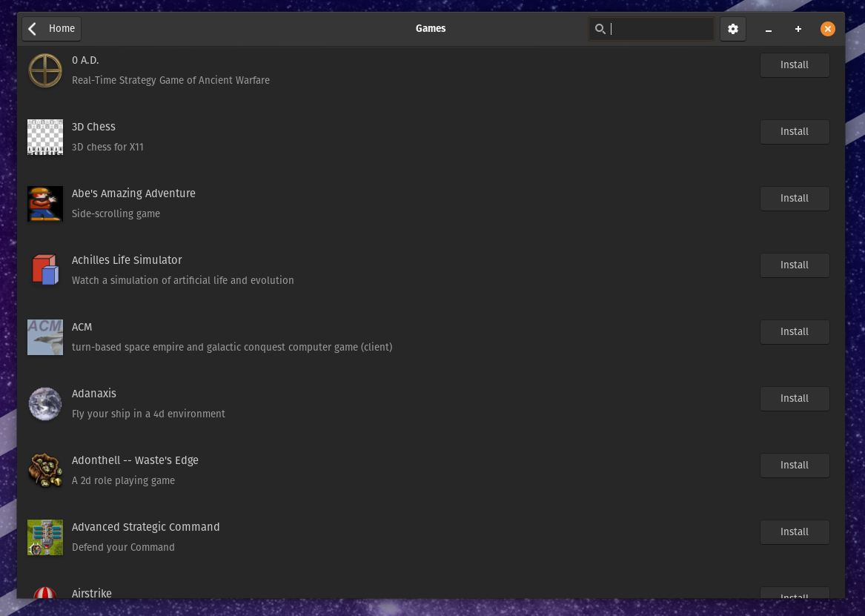Go back to Home
The height and width of the screenshot is (616, 865).
click(x=52, y=29)
